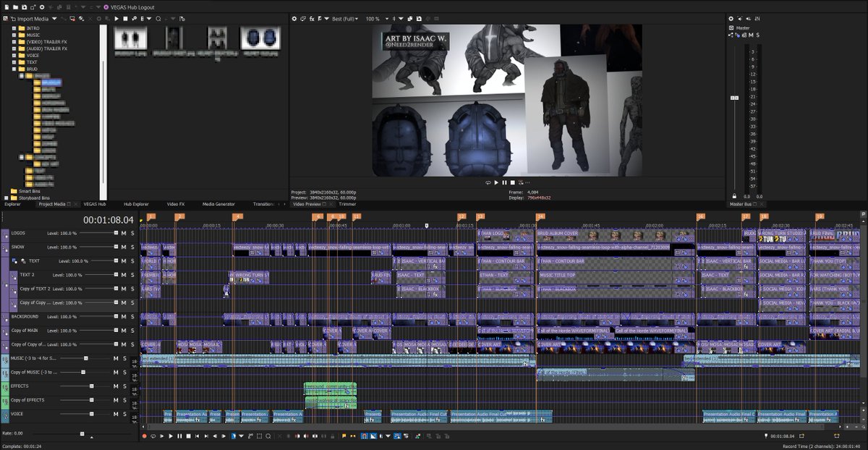Expand the VOICE bin folder
This screenshot has width=868, height=450.
pyautogui.click(x=14, y=55)
